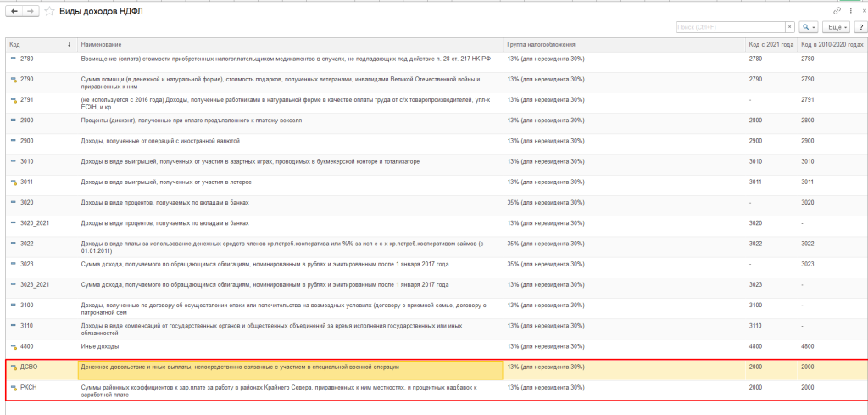The image size is (868, 415).
Task: Add page to favorites with star icon
Action: tap(50, 11)
